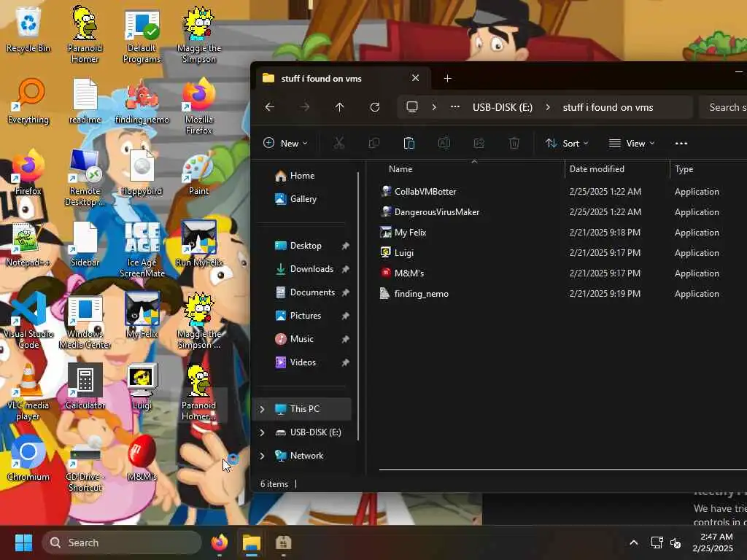Open the Default Programs desktop icon
This screenshot has width=747, height=560.
click(x=142, y=36)
